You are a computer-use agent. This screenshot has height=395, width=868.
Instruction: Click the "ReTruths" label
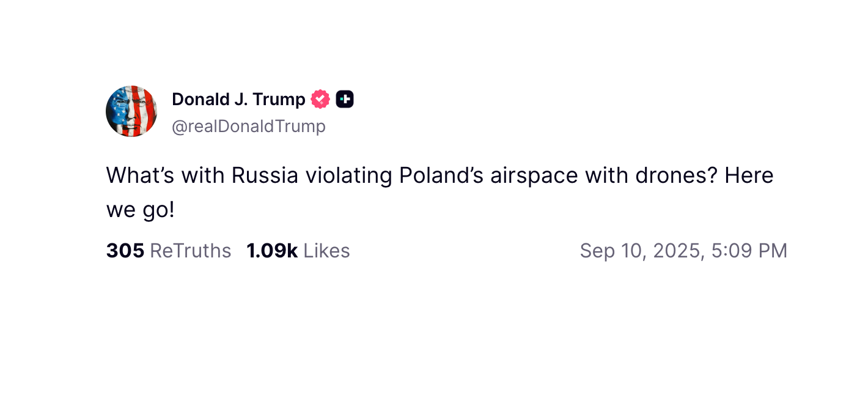191,251
